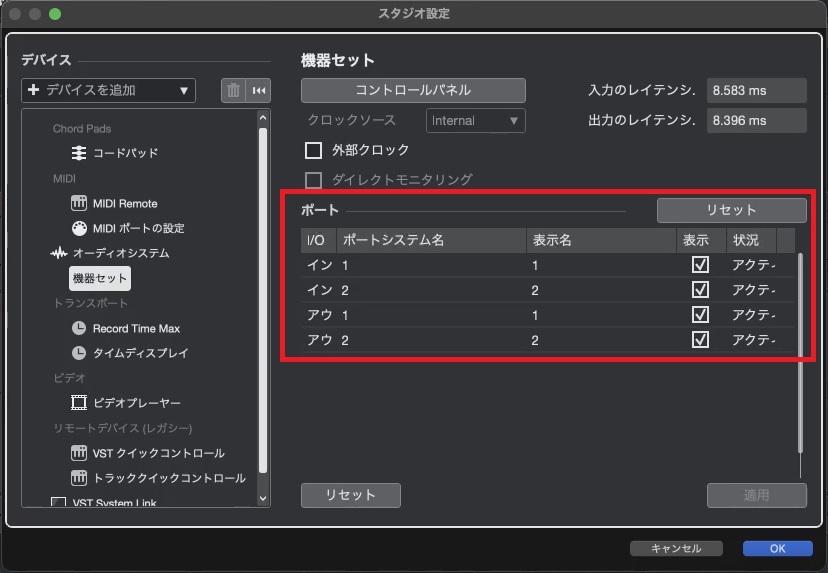Open MIDI Remote in the device list
828x573 pixels.
124,203
